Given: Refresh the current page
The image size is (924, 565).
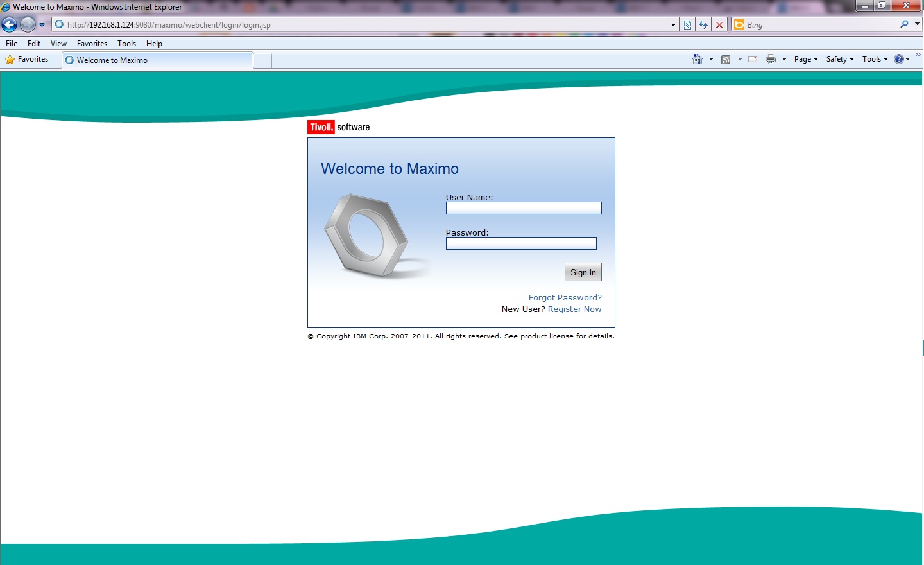Looking at the screenshot, I should [x=703, y=24].
